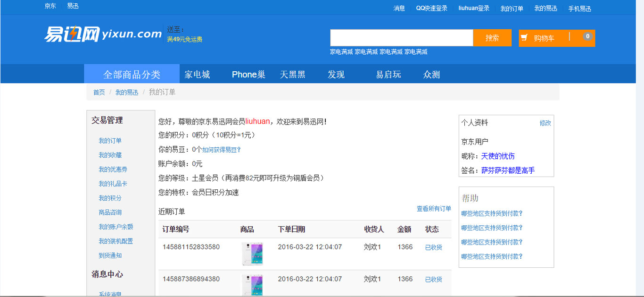This screenshot has height=297, width=644.
Task: Click the 消息中心 sidebar heading
Action: click(x=107, y=274)
